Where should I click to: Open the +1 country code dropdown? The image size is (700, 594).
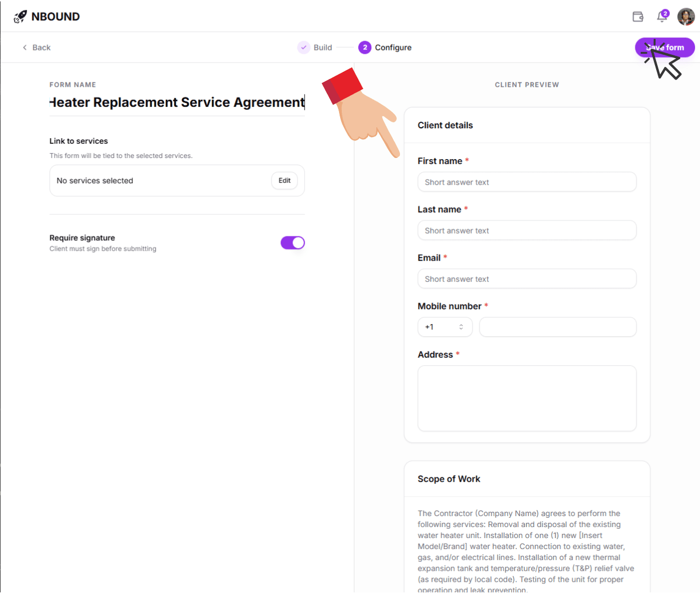pos(445,327)
